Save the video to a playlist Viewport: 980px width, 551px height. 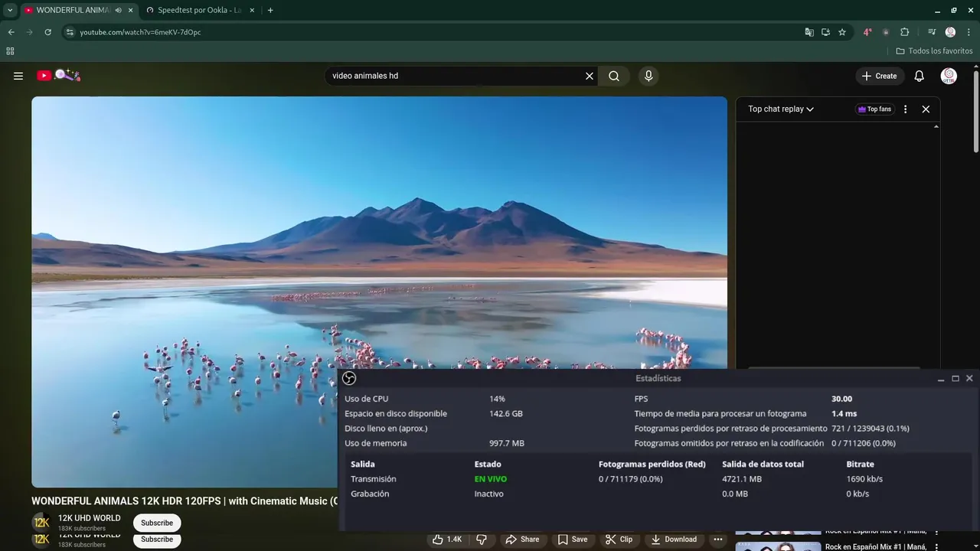pyautogui.click(x=572, y=539)
